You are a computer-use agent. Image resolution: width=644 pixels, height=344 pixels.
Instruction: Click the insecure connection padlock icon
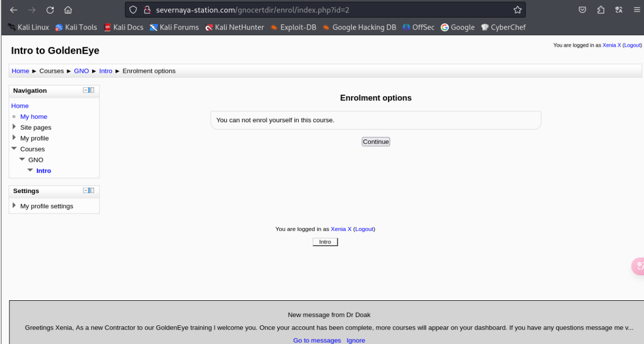pyautogui.click(x=147, y=10)
